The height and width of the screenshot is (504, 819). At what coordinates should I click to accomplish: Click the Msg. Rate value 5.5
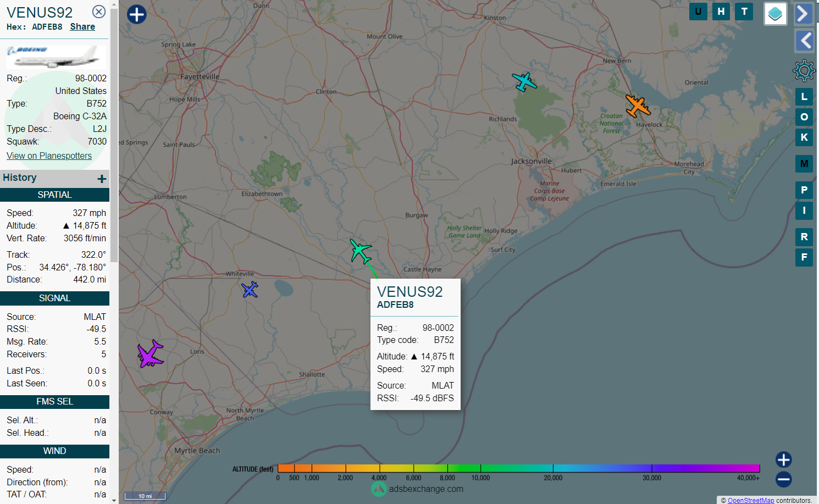point(100,341)
